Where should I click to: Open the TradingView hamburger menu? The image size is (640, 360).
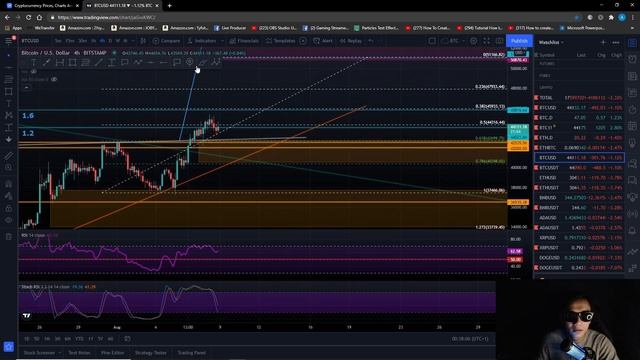pyautogui.click(x=9, y=40)
